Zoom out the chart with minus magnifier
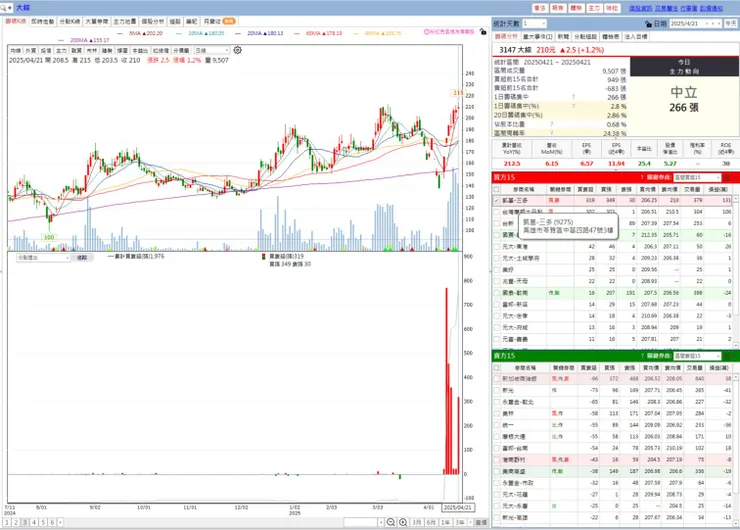Viewport: 740px width, 530px height. point(391,522)
